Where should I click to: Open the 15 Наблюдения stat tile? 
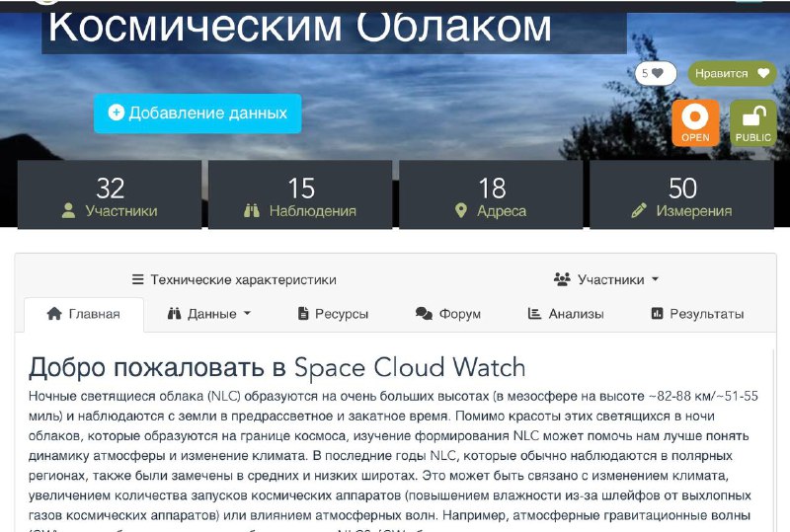(300, 195)
